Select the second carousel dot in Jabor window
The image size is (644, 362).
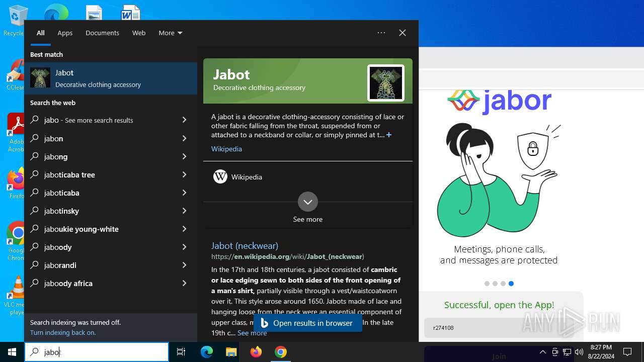tap(495, 284)
